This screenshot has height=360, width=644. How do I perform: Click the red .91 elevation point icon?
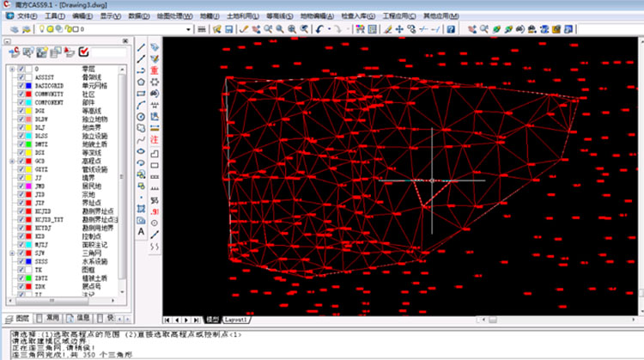coord(155,212)
